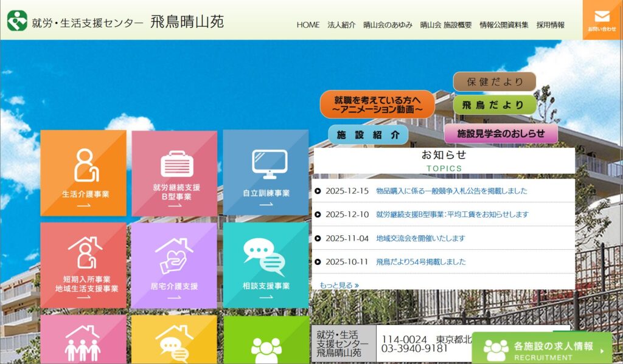The width and height of the screenshot is (623, 364).
Task: Open 各施設の求人情報 recruitment banner
Action: pyautogui.click(x=541, y=349)
